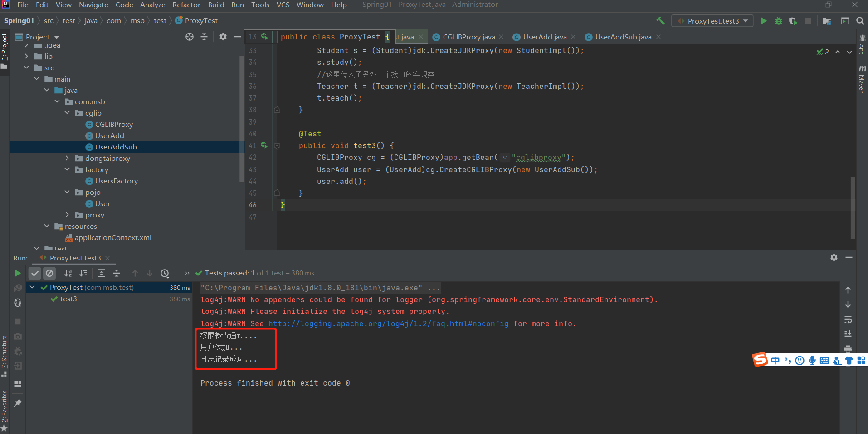Viewport: 868px width, 434px height.
Task: Open Project panel settings gear
Action: point(223,37)
